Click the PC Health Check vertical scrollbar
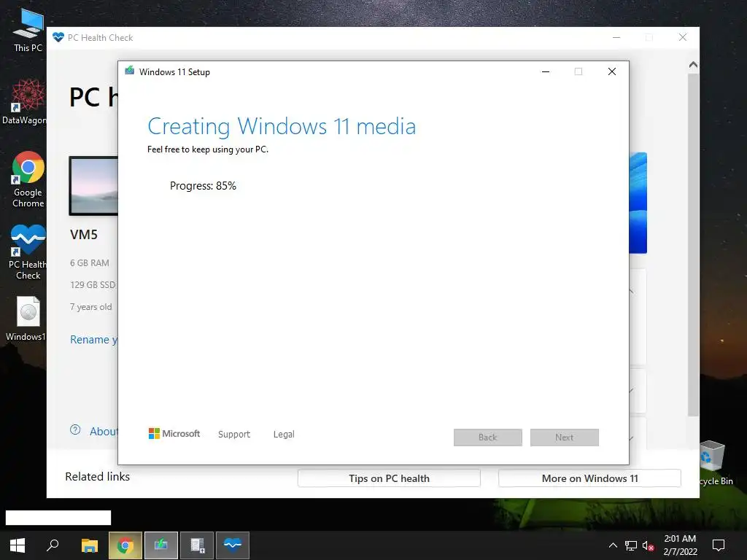Image resolution: width=747 pixels, height=560 pixels. pos(693,244)
